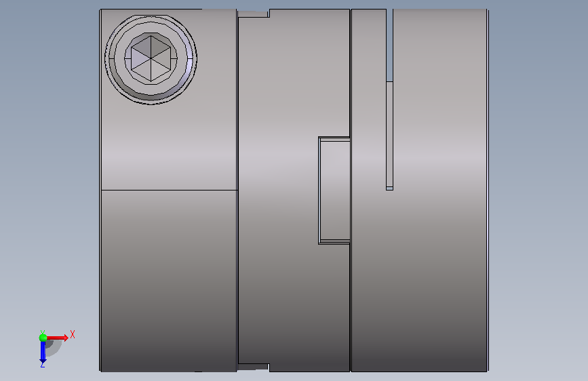Select the rectangular notch in the middle body
This screenshot has height=381, width=588.
click(334, 190)
